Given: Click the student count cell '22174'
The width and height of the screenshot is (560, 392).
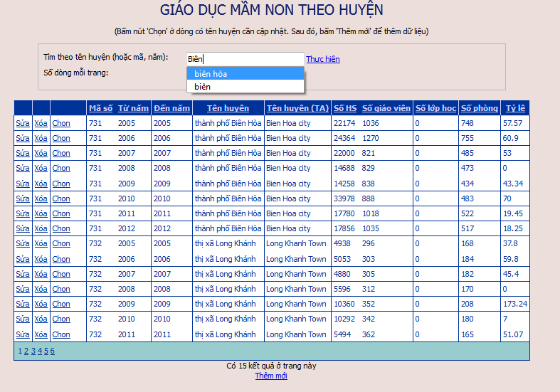Looking at the screenshot, I should 344,123.
